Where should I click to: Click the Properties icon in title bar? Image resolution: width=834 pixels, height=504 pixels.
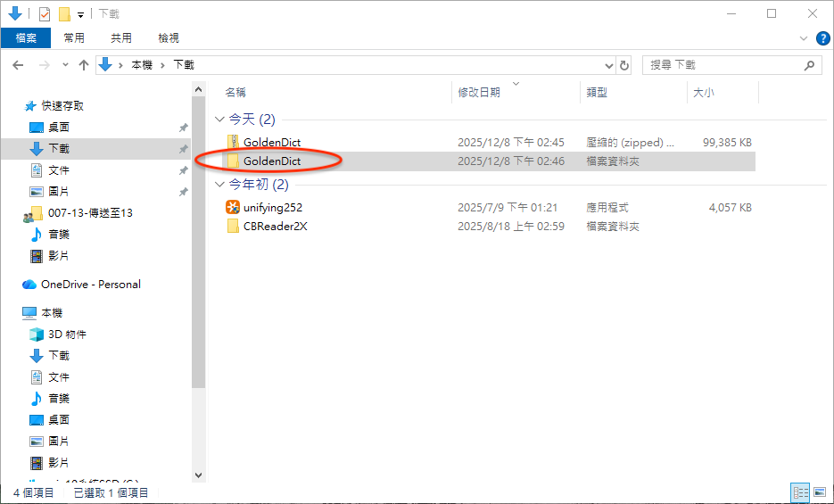click(x=45, y=14)
